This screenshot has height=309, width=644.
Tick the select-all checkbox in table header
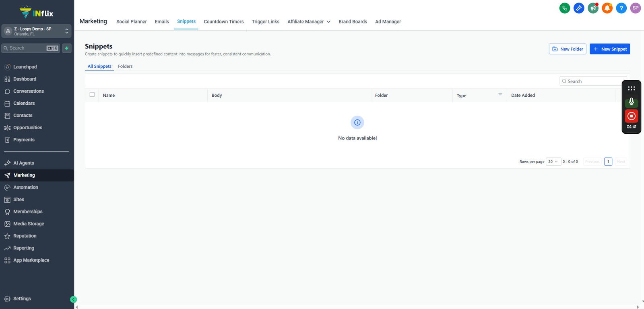[92, 95]
